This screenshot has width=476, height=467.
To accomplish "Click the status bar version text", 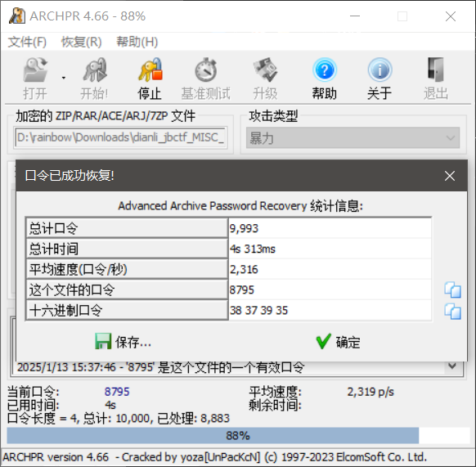I will point(214,457).
